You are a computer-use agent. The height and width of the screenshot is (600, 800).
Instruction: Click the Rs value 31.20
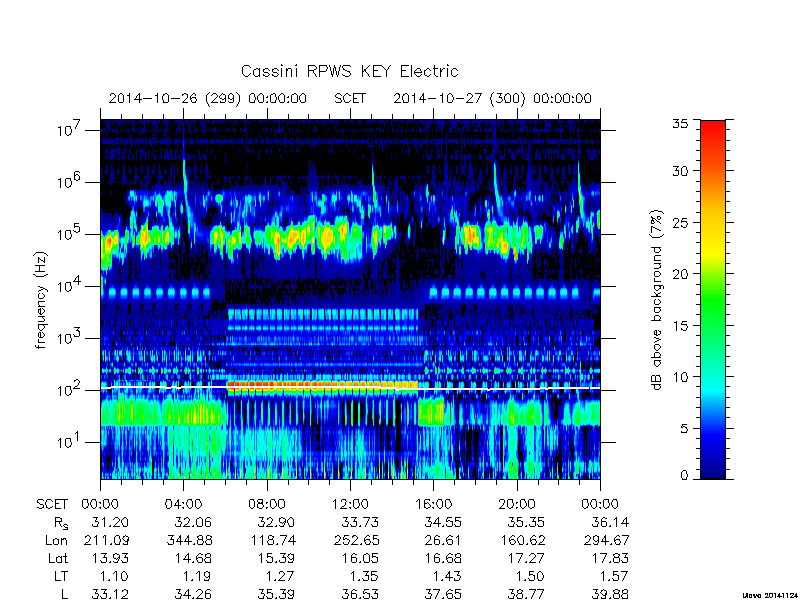click(110, 522)
